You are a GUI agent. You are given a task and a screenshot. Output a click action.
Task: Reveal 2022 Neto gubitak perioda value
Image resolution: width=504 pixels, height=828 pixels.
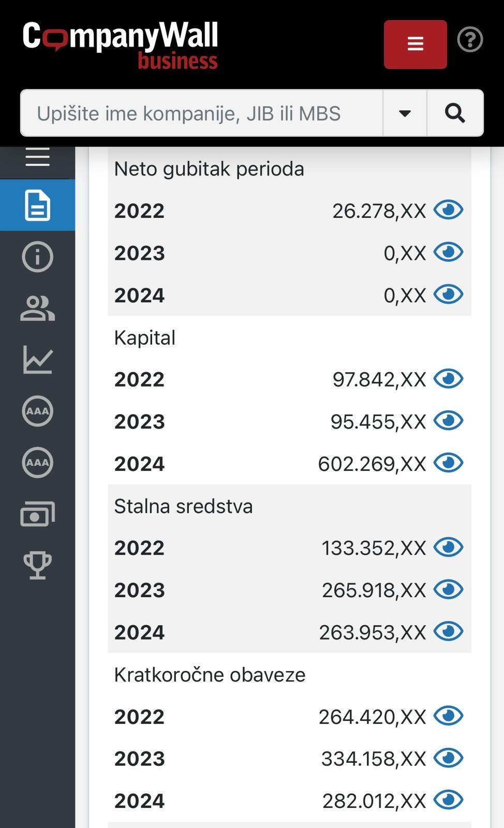click(x=448, y=210)
